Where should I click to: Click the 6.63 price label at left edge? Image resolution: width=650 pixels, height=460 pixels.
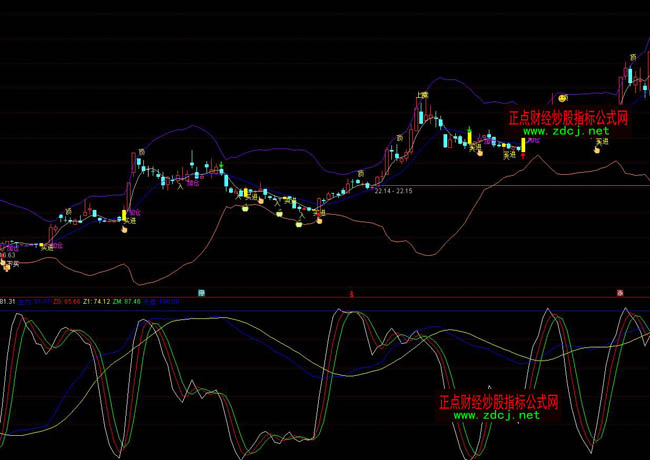(x=8, y=255)
